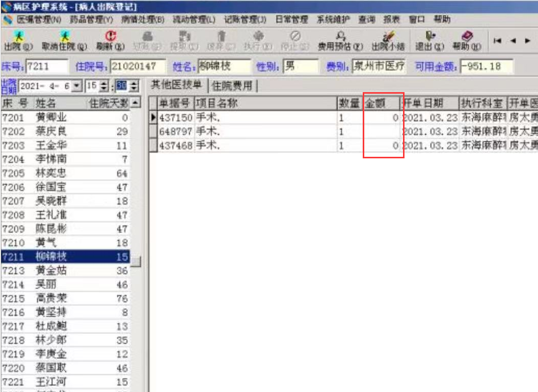Open the 记账管理 menu

(245, 19)
